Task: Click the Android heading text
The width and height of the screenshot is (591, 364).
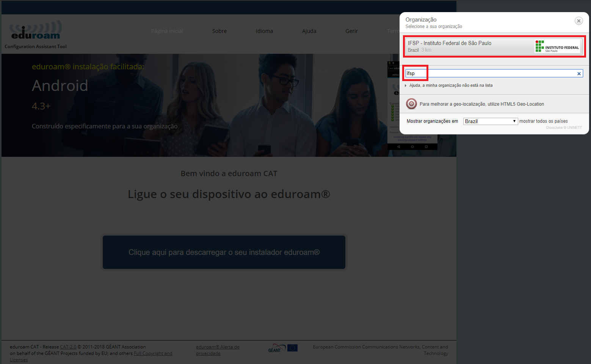Action: point(60,86)
